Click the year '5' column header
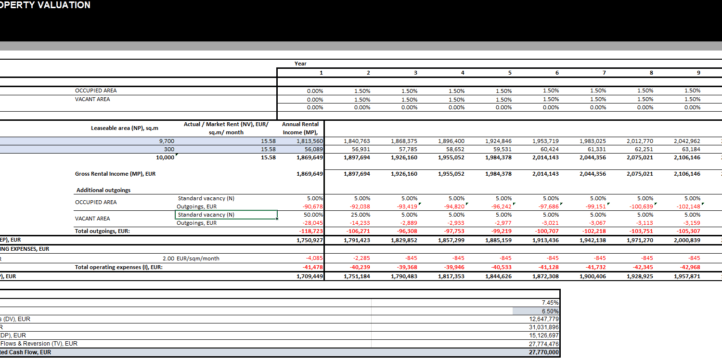 [x=510, y=73]
